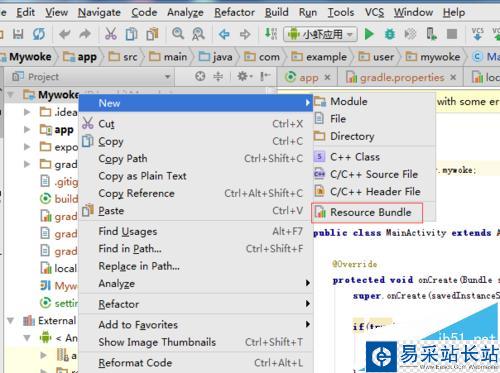Expand the .idea folder arrow

[27, 112]
